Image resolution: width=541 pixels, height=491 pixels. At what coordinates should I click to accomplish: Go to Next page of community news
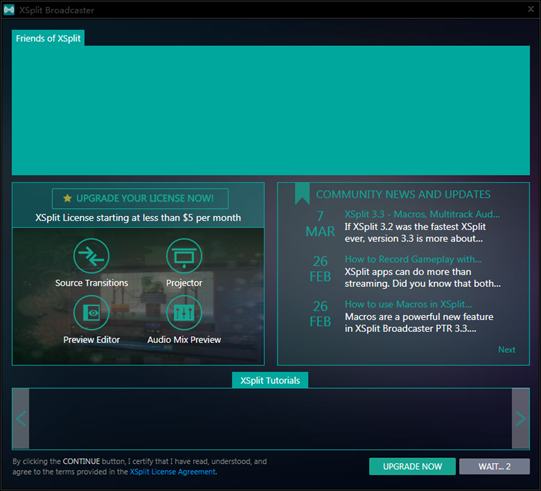506,350
